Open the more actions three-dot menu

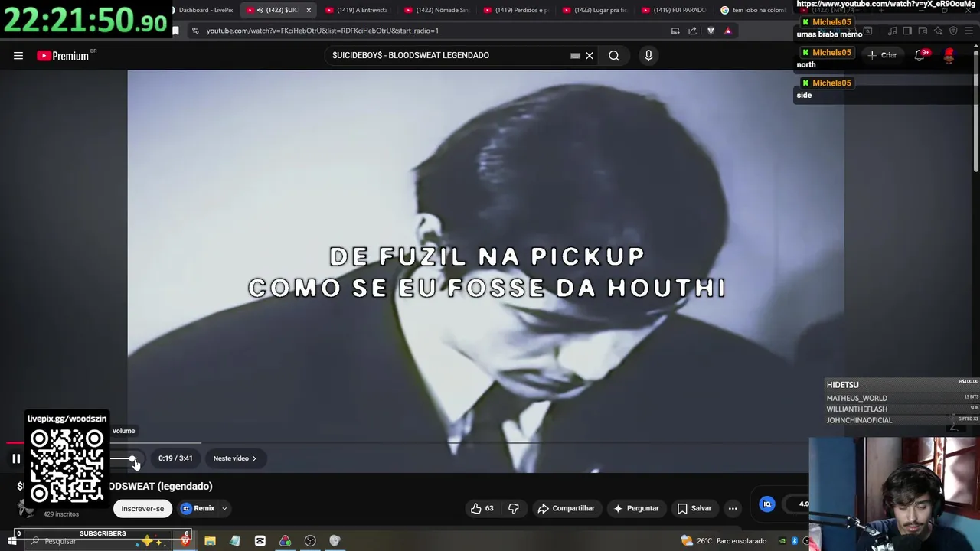point(733,508)
